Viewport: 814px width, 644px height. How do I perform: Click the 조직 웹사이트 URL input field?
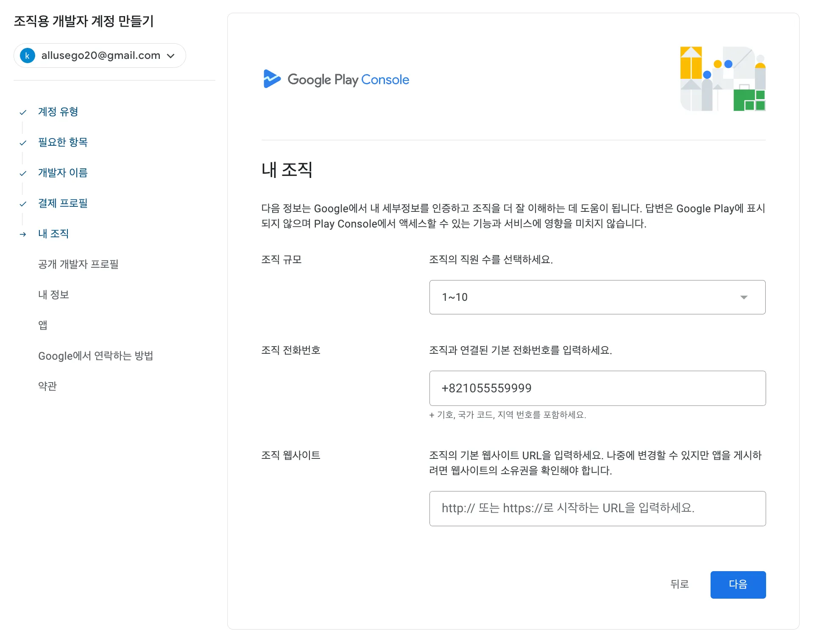[597, 508]
